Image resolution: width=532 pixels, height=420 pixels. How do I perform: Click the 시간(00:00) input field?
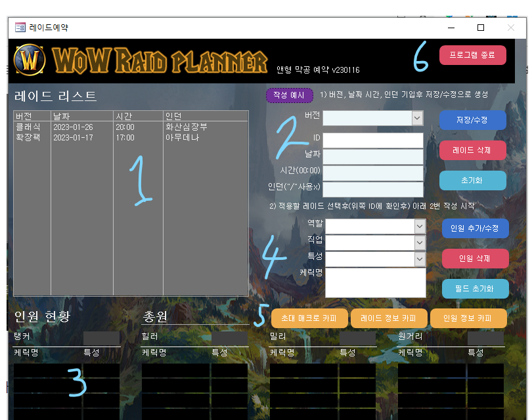point(373,173)
